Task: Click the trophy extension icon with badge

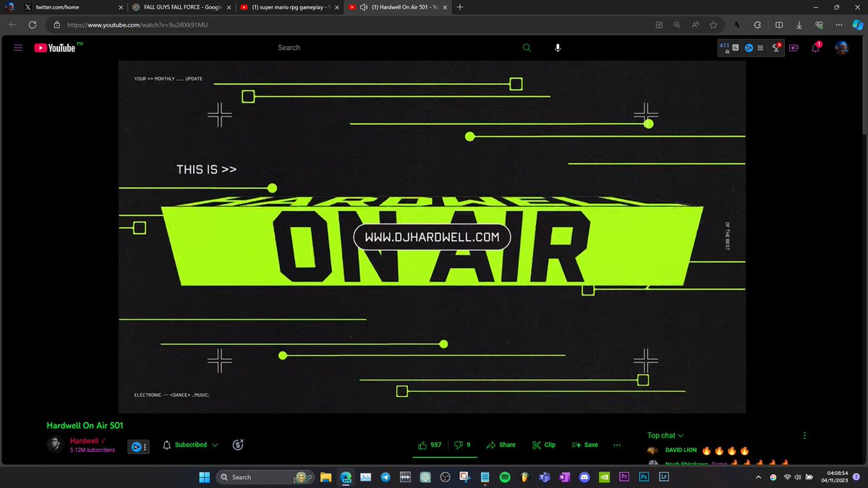Action: [x=775, y=48]
